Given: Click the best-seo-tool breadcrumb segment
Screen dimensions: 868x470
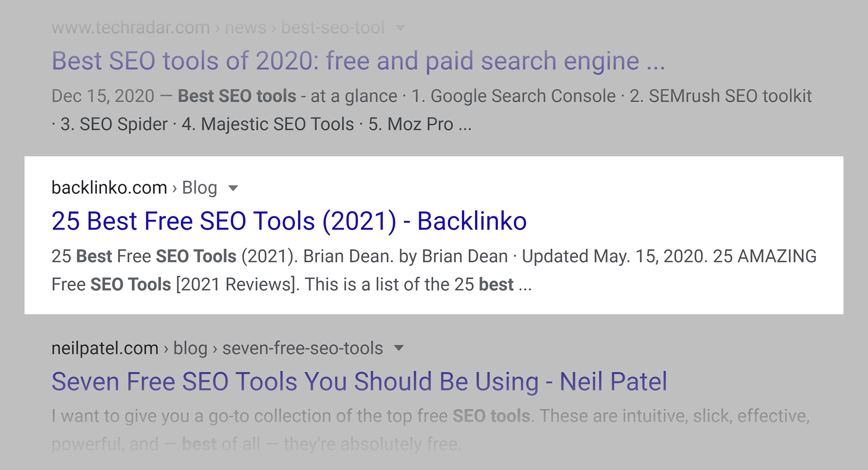Looking at the screenshot, I should point(333,27).
